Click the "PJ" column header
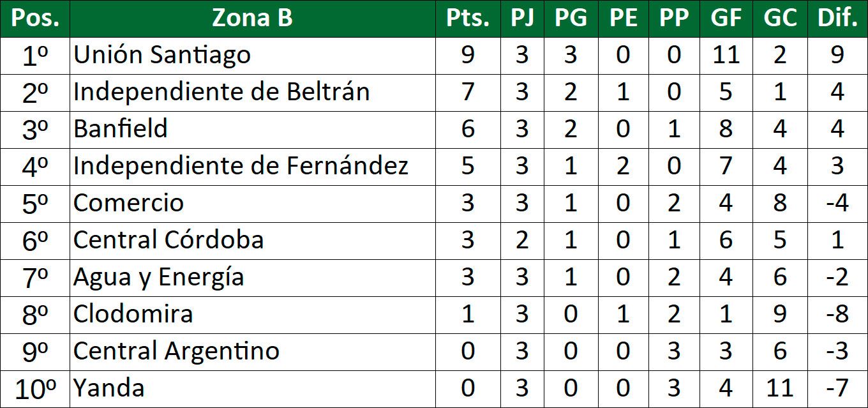 click(522, 19)
